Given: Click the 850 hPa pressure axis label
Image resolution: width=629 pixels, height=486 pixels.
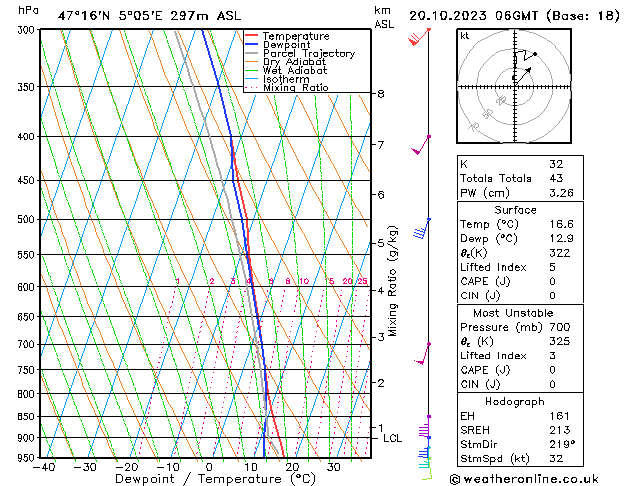Looking at the screenshot, I should [x=28, y=417].
